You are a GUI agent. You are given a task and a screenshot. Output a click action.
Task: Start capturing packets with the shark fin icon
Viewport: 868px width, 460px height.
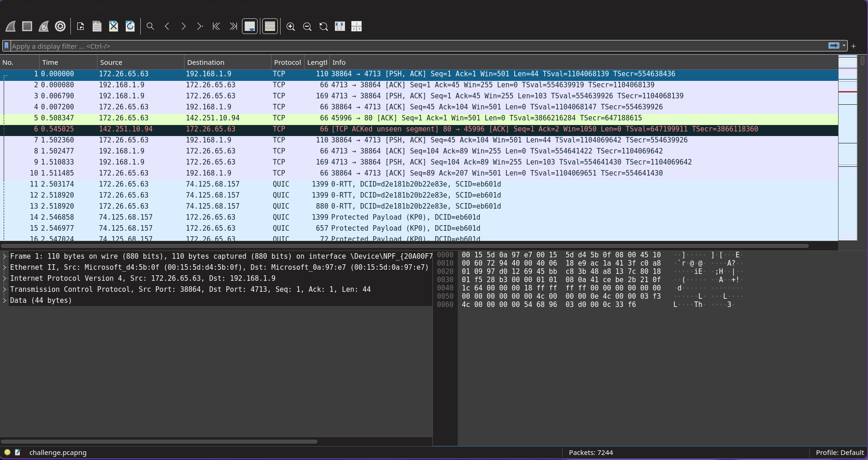(11, 27)
